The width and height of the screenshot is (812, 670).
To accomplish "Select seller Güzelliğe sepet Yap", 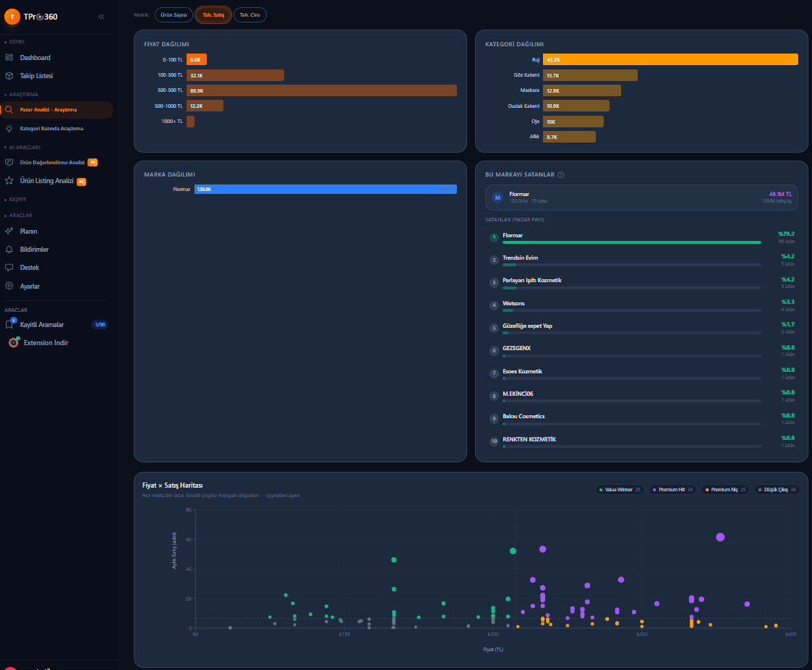I will click(641, 328).
